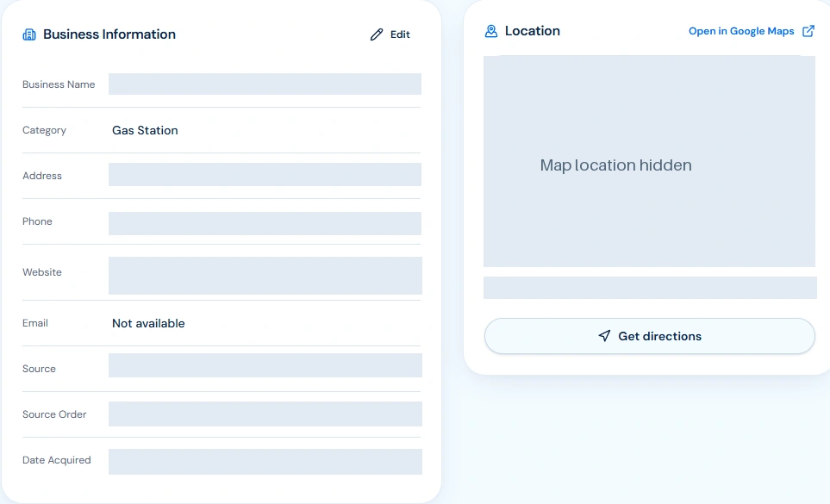The width and height of the screenshot is (830, 504).
Task: Click the Business Name label
Action: click(x=59, y=84)
